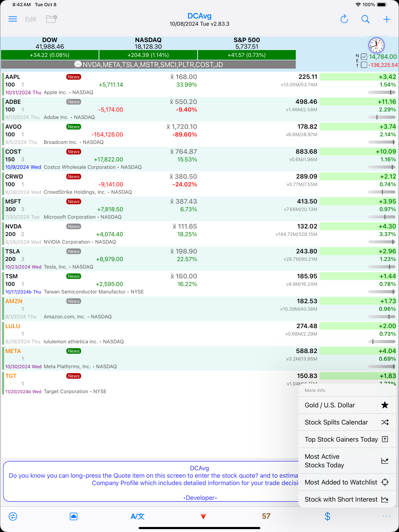The height and width of the screenshot is (532, 399).
Task: Open the cloud backup icon
Action: tap(74, 516)
